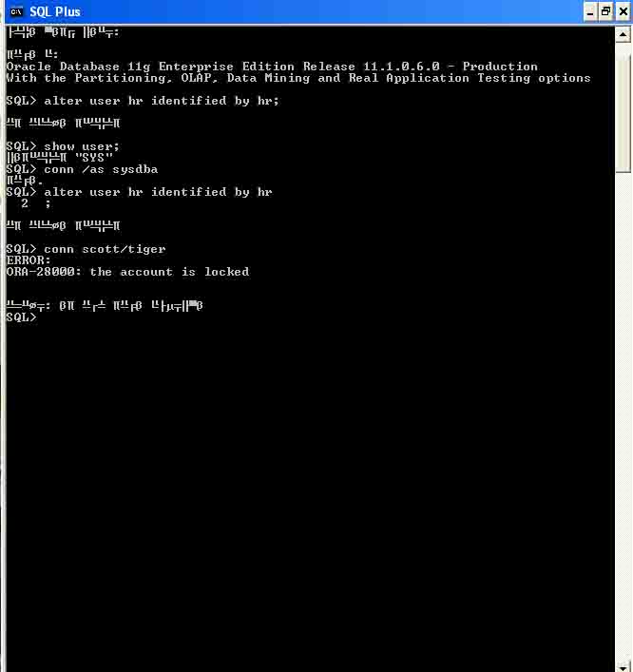This screenshot has width=633, height=672.
Task: Open the SQL Plus window system menu icon
Action: 16,11
